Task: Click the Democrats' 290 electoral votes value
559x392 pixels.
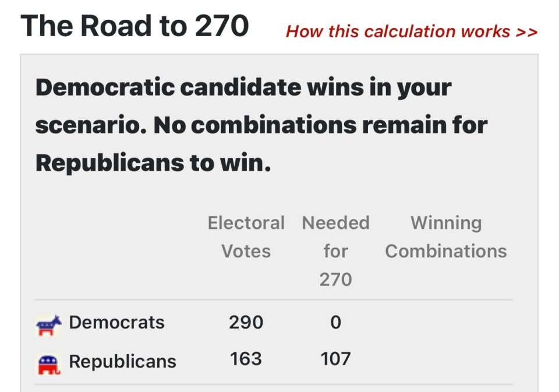Action: [246, 323]
